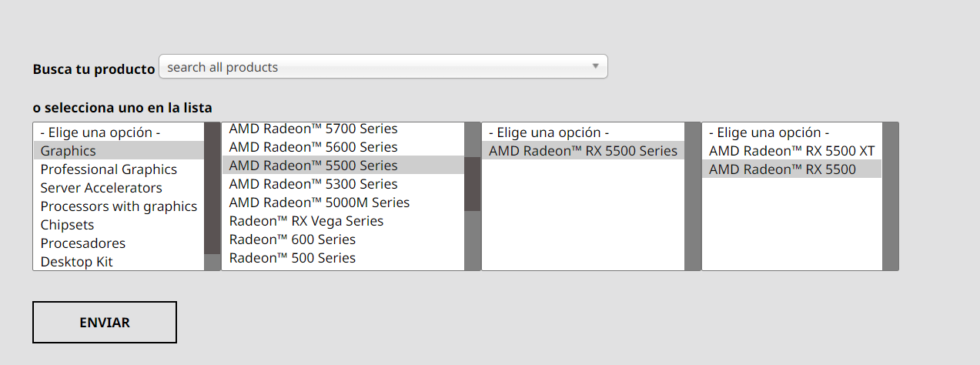The width and height of the screenshot is (980, 365).
Task: Select Graphics in the category list
Action: coord(69,151)
